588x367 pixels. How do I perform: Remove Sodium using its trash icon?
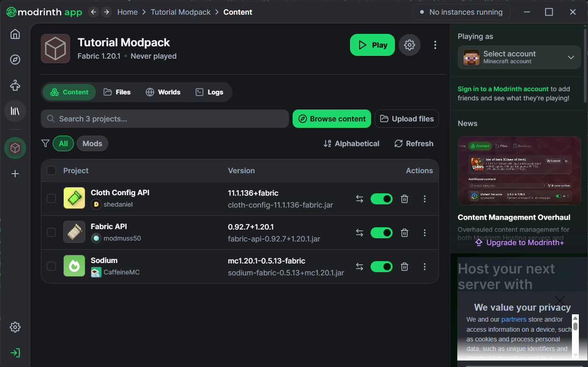(x=404, y=267)
